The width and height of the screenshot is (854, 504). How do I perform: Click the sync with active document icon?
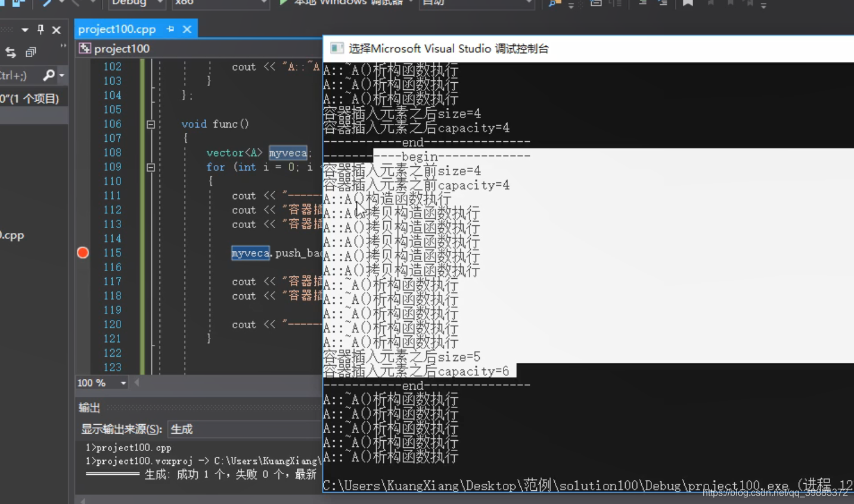[11, 52]
